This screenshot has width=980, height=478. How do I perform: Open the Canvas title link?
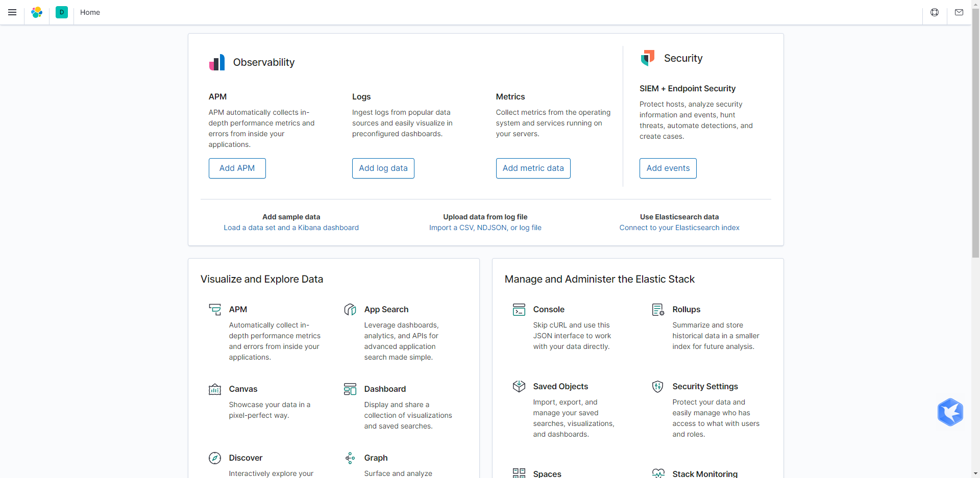(x=243, y=389)
